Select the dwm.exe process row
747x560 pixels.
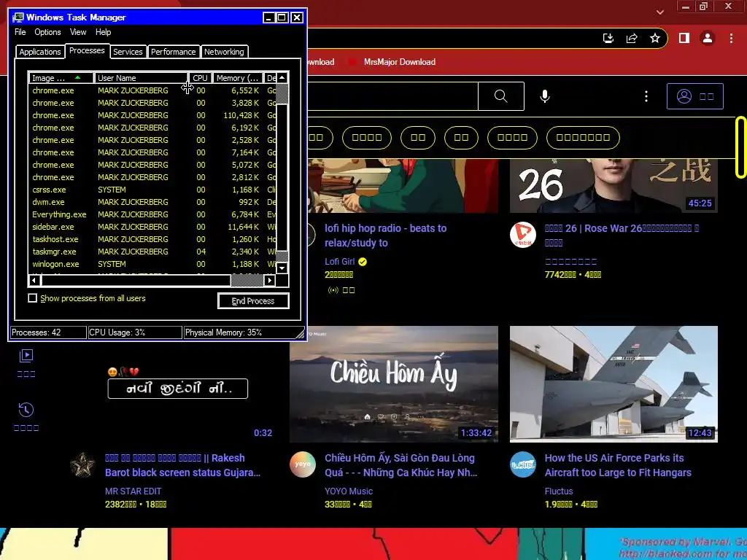tap(152, 202)
